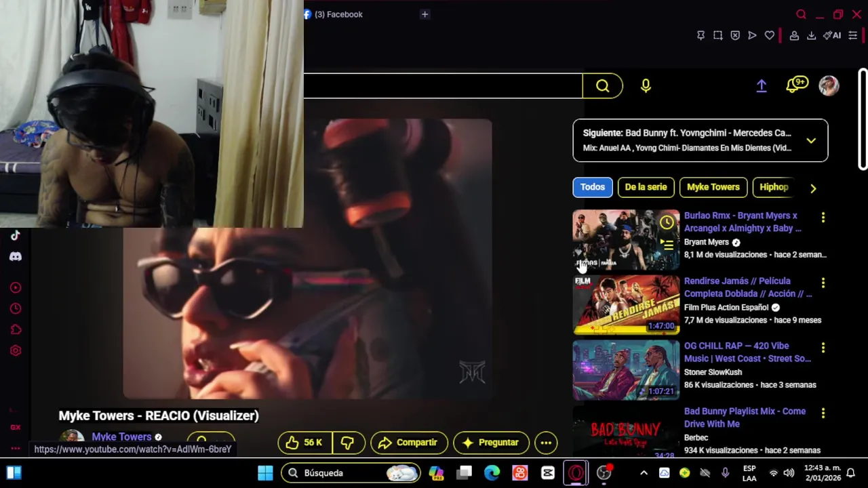868x488 pixels.
Task: Open the Opera AI assistant button
Action: coord(832,35)
